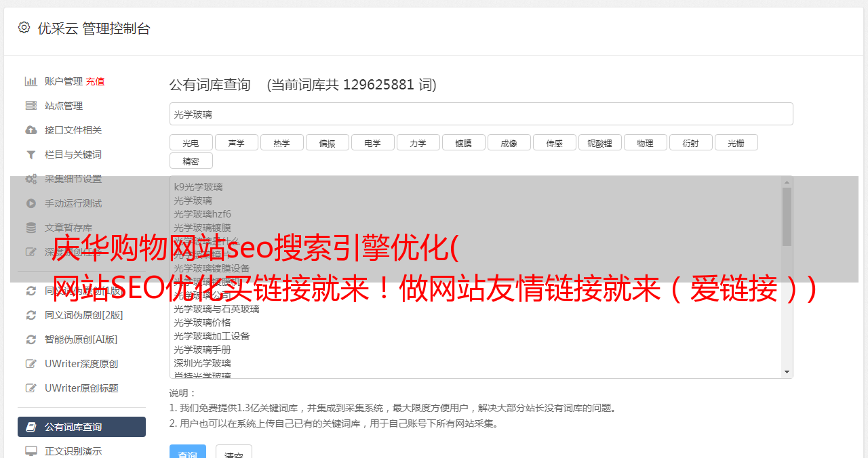Click the 清空 button
This screenshot has height=458, width=868.
click(x=234, y=453)
